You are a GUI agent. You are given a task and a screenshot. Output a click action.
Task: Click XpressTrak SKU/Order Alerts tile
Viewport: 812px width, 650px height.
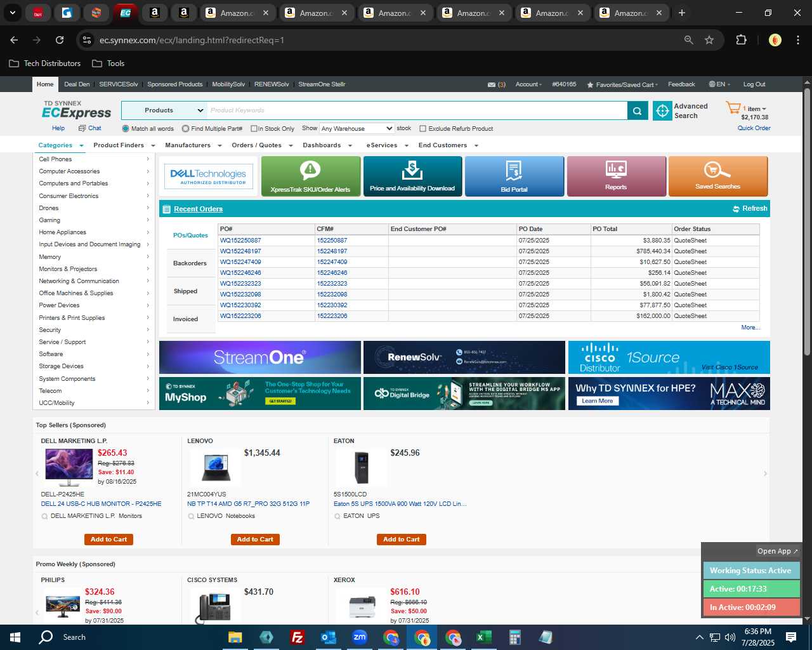(x=311, y=176)
